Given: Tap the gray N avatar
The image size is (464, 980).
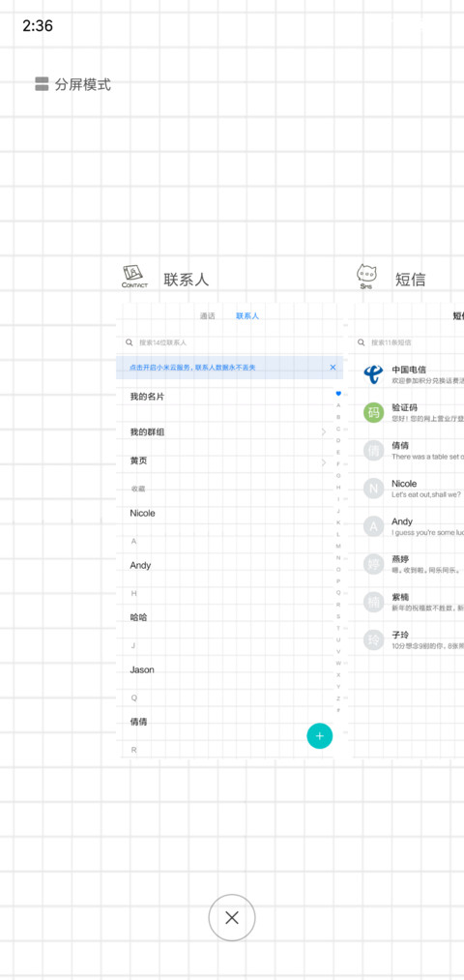Looking at the screenshot, I should (373, 489).
